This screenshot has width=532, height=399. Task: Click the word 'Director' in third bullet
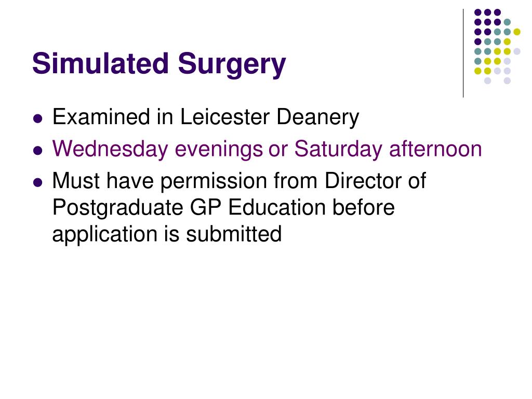point(363,180)
